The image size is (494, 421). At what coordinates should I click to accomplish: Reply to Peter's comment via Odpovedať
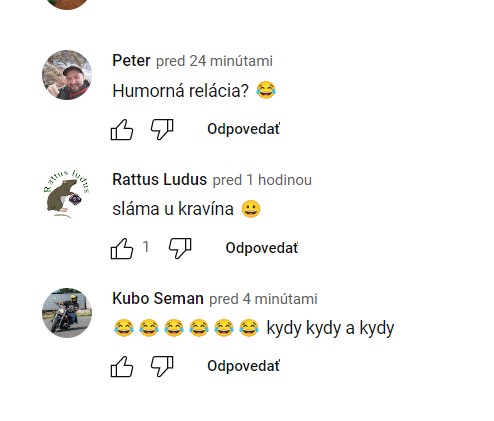point(244,129)
